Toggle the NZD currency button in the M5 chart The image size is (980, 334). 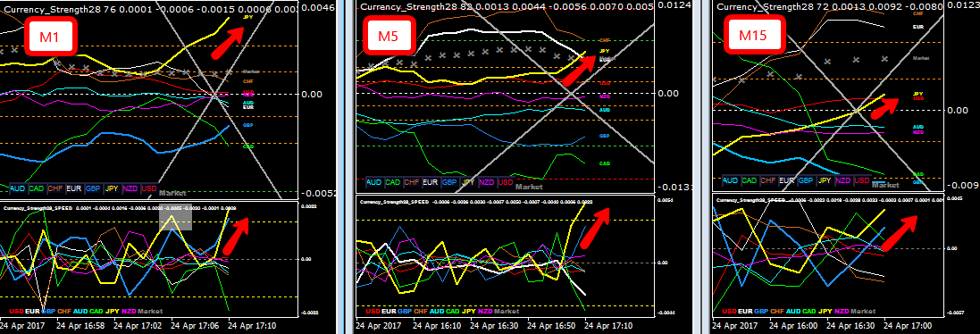click(486, 182)
